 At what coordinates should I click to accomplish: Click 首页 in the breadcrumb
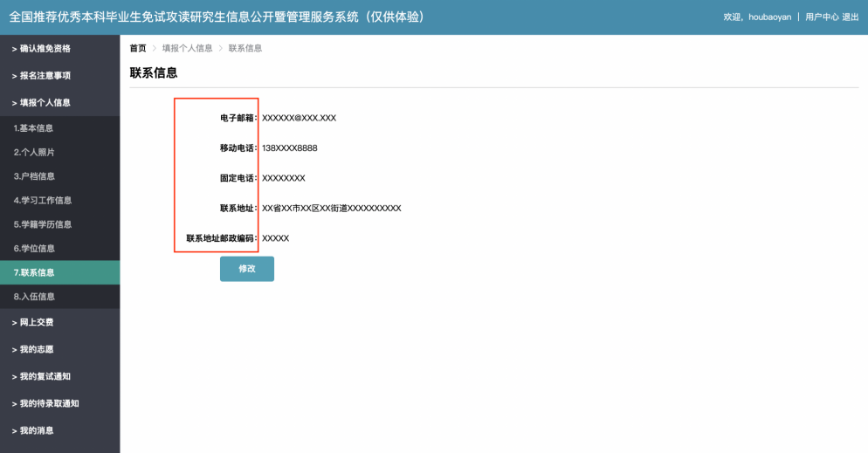tap(138, 48)
